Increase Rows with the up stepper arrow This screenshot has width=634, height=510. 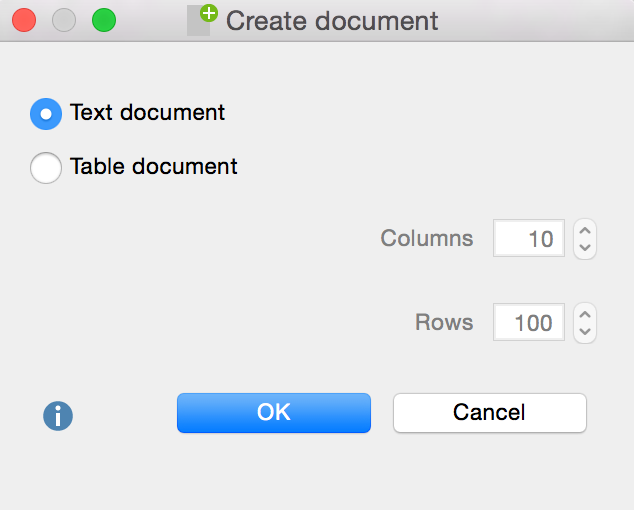click(x=586, y=314)
